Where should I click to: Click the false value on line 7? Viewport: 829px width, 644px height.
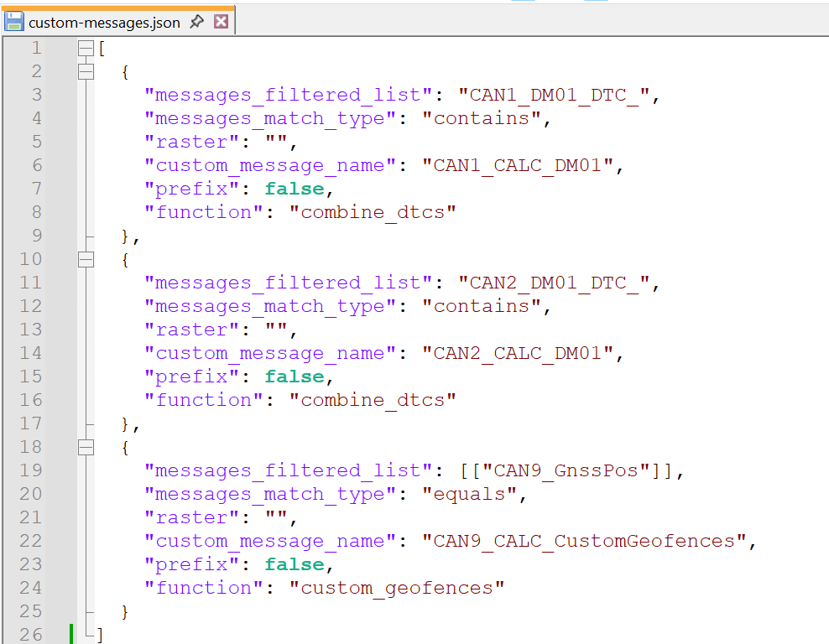click(295, 189)
